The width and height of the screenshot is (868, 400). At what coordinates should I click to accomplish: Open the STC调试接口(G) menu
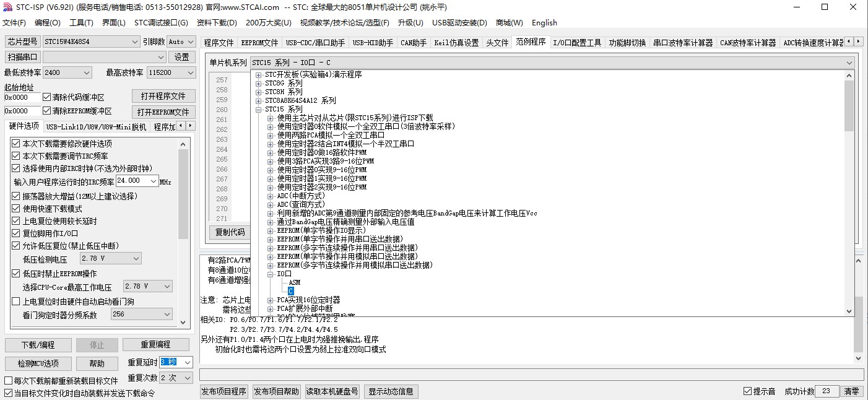(161, 23)
